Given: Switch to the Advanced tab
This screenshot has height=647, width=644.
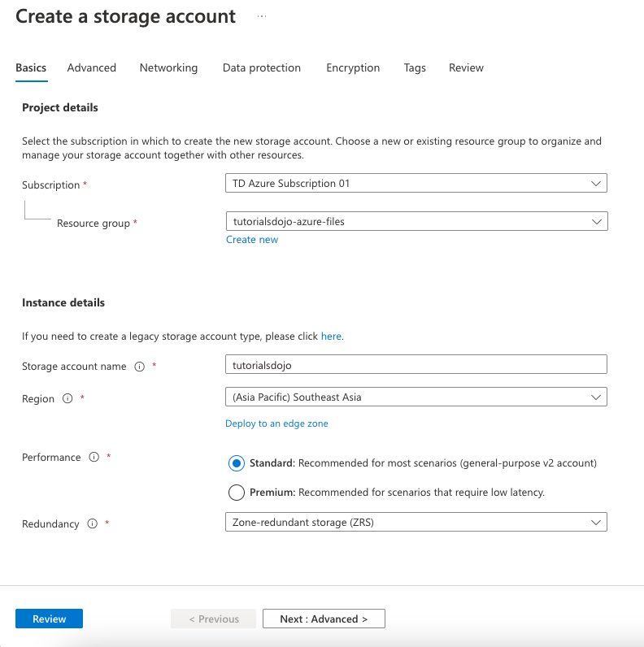Looking at the screenshot, I should tap(92, 68).
